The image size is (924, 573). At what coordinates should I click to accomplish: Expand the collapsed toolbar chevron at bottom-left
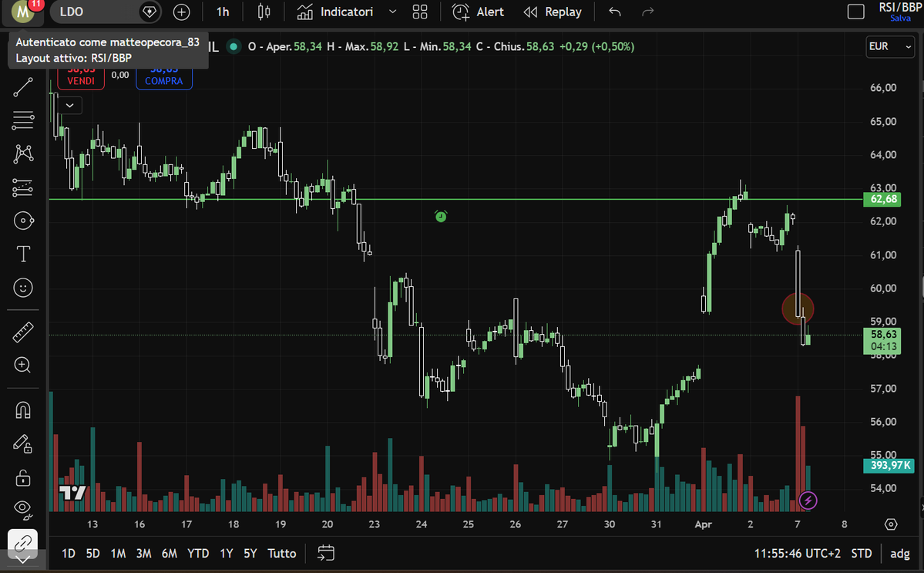pos(23,559)
